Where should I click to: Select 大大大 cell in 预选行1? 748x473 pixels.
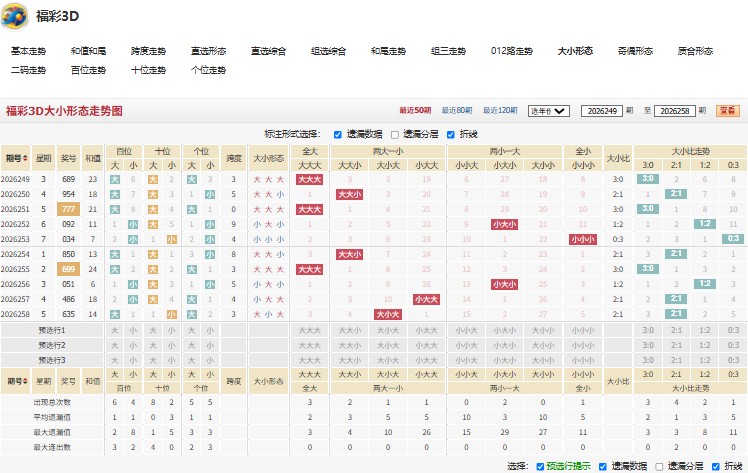310,330
